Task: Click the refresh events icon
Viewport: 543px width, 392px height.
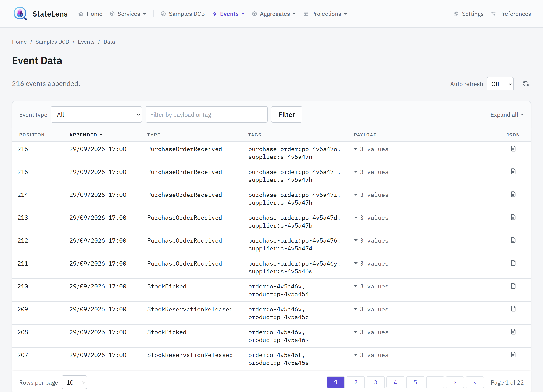Action: 526,84
